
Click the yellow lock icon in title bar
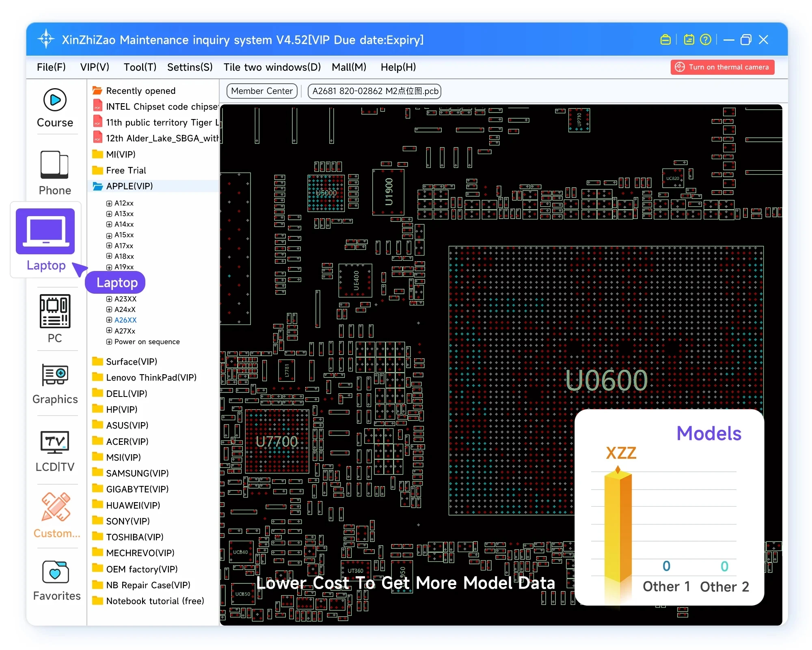click(665, 40)
